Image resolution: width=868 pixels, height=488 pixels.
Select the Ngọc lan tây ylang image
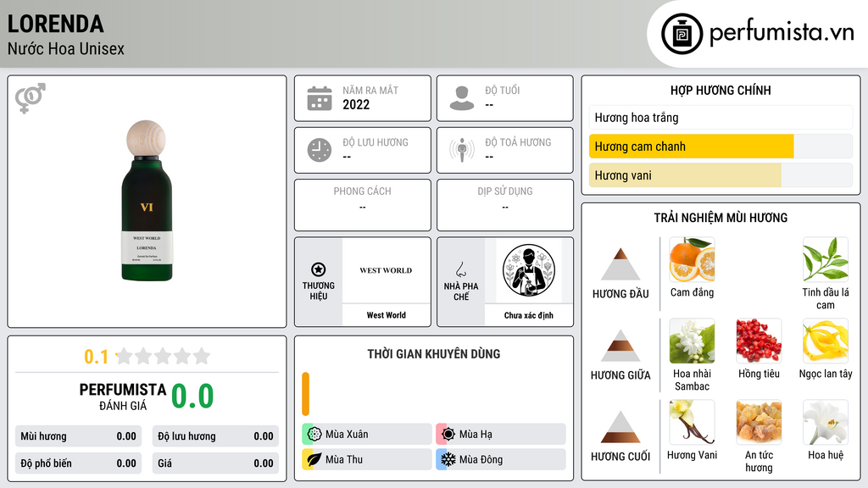point(826,341)
